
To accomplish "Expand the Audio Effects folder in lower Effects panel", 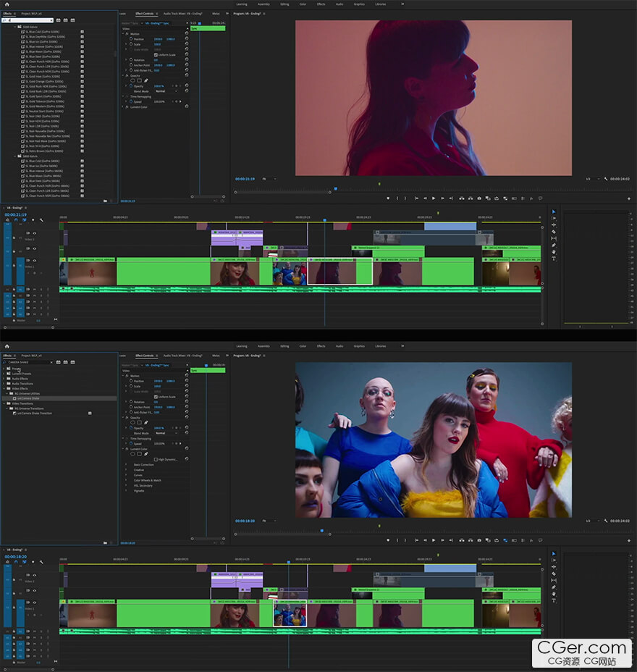I will coord(4,379).
